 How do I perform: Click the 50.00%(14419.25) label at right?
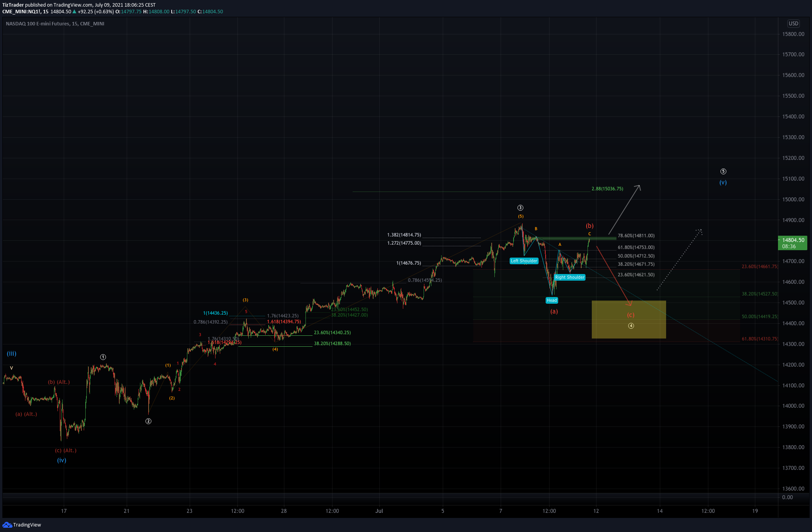click(760, 317)
